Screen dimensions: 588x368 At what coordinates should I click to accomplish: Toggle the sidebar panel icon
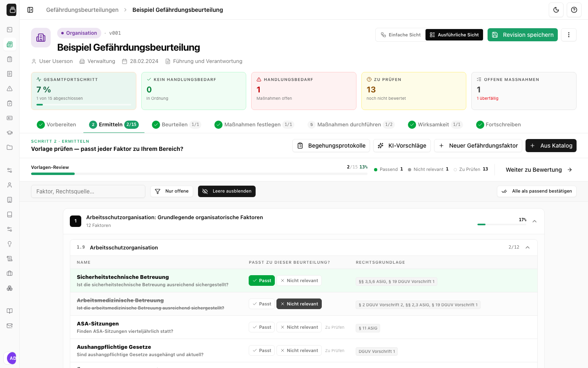[30, 10]
